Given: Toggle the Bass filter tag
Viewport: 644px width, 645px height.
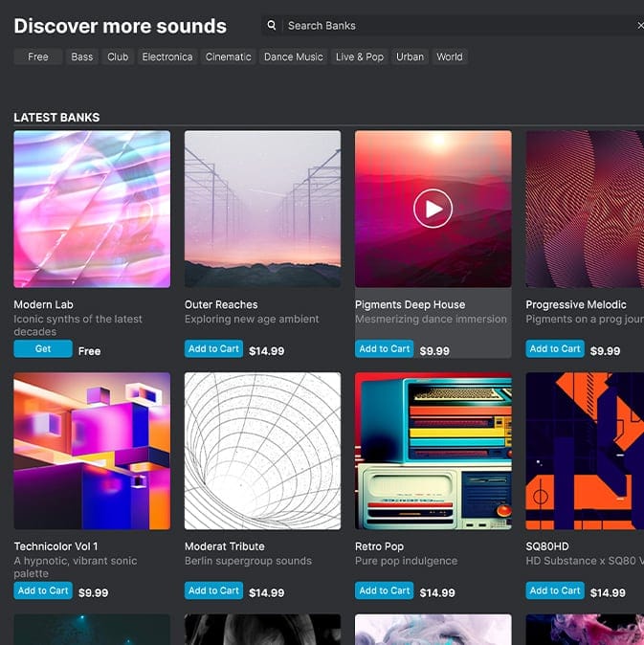Looking at the screenshot, I should click(82, 57).
